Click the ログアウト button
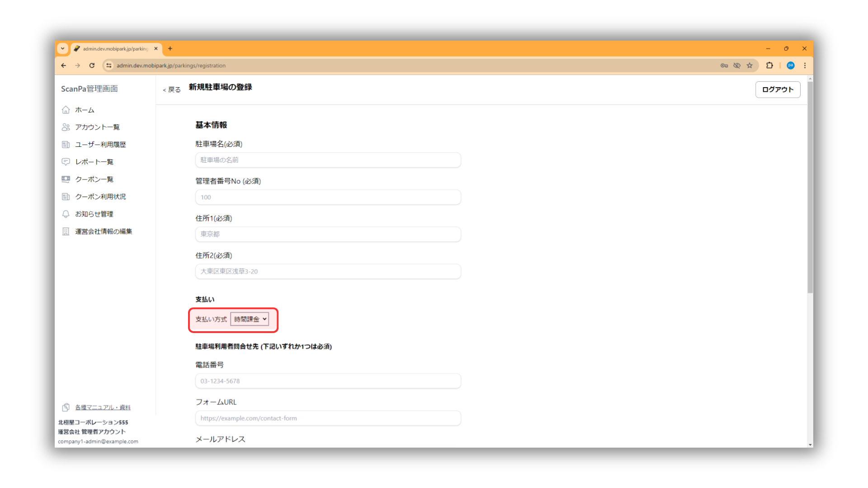 coord(778,89)
